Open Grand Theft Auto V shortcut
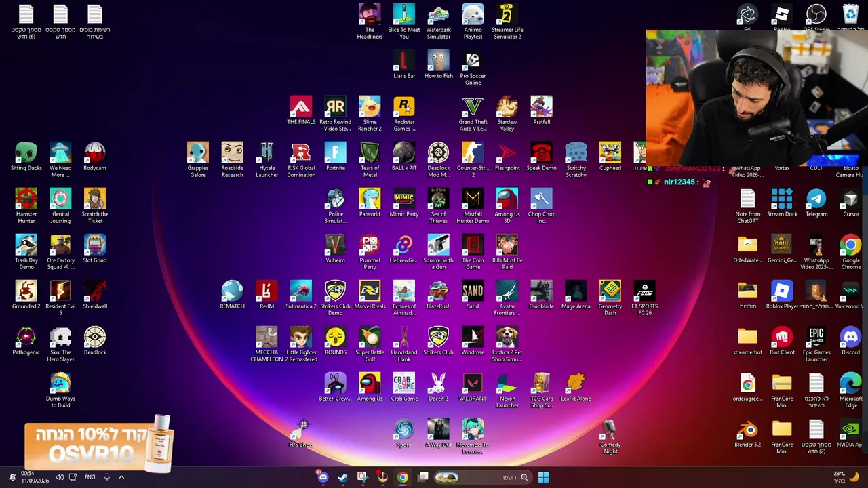The image size is (868, 488). tap(473, 114)
